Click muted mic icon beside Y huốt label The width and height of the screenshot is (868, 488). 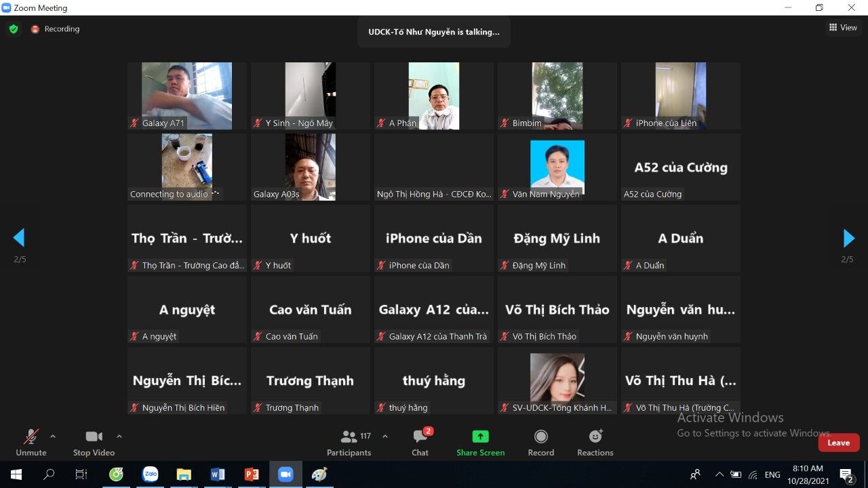coord(258,266)
